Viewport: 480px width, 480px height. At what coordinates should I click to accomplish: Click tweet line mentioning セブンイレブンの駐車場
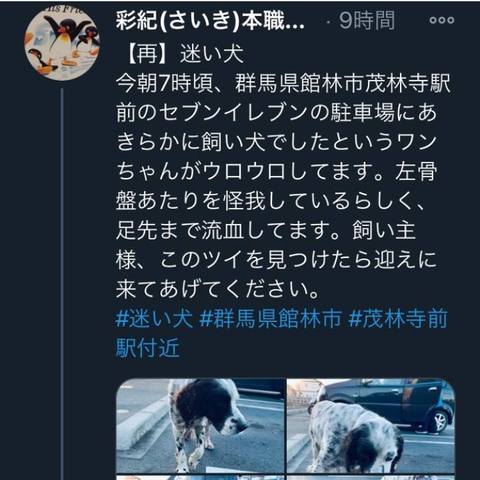[x=276, y=113]
